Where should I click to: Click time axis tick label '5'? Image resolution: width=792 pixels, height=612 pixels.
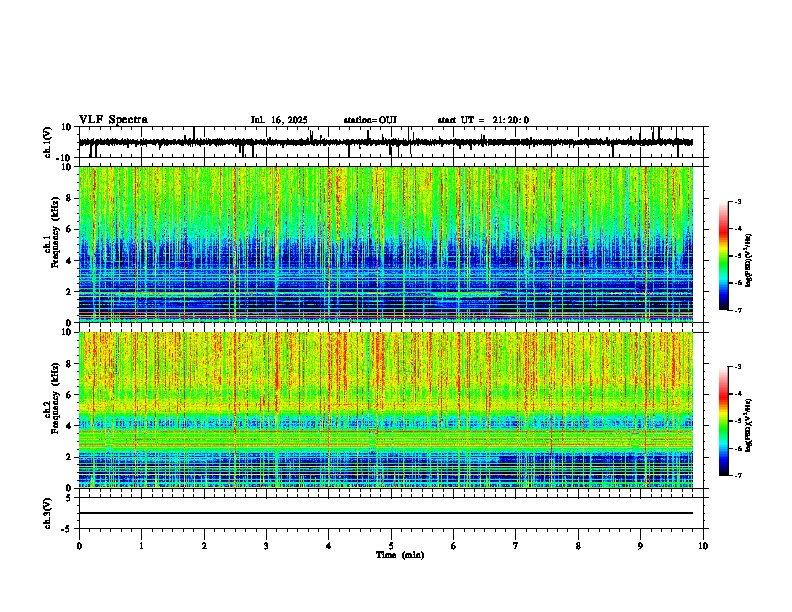click(x=391, y=546)
